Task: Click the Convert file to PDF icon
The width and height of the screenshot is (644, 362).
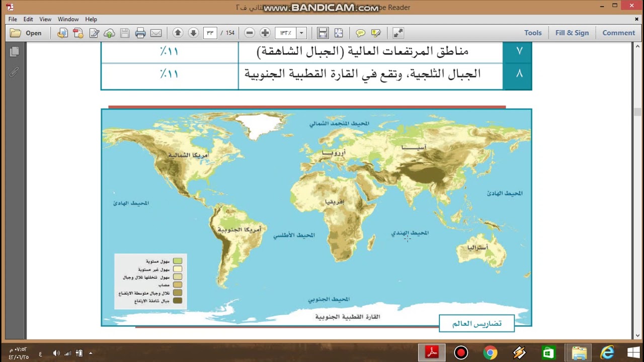Action: pyautogui.click(x=62, y=33)
